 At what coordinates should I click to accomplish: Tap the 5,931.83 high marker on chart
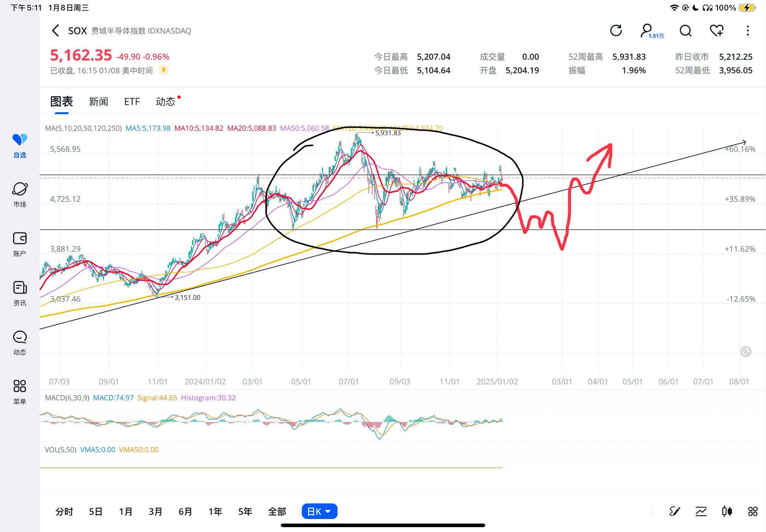tap(388, 133)
